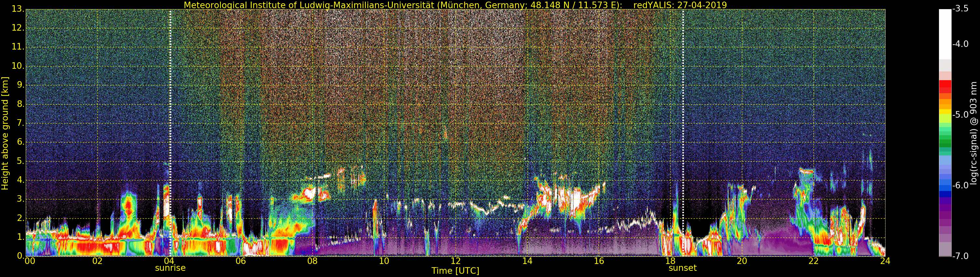Screen dimensions: 980x277
Task: Click the '-5.0' value on the colorbar scale
Action: coord(960,114)
